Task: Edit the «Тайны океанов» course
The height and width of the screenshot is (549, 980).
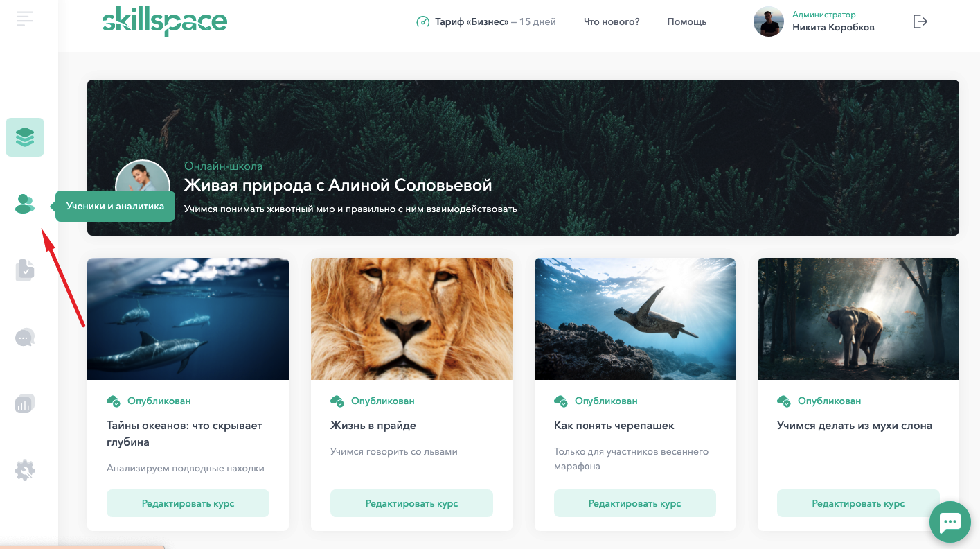Action: (188, 503)
